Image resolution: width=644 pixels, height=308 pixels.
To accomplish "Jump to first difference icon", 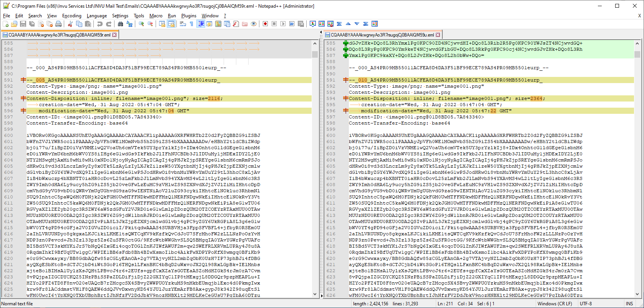I will [339, 24].
